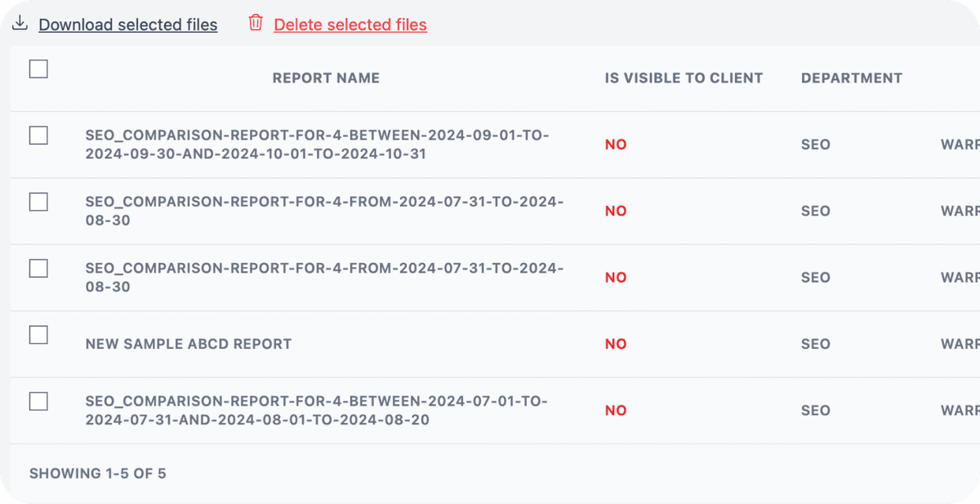Tick the checkbox for the 2024-07-01 comparison report
The image size is (980, 504).
point(38,401)
